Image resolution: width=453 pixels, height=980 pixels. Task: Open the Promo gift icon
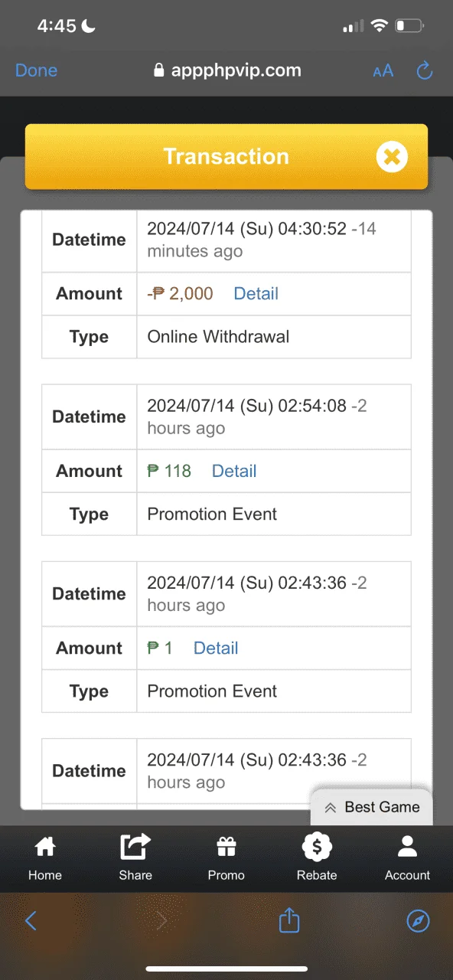coord(226,847)
